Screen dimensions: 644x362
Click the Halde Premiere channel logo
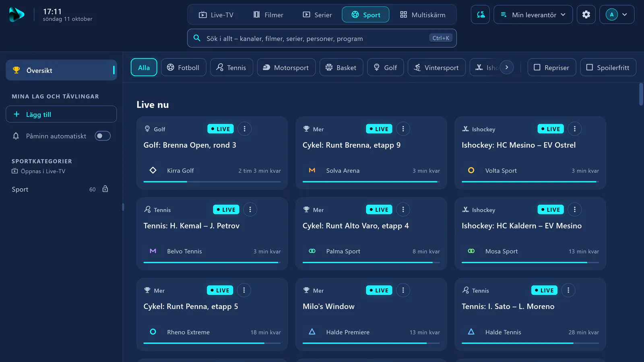click(x=312, y=332)
